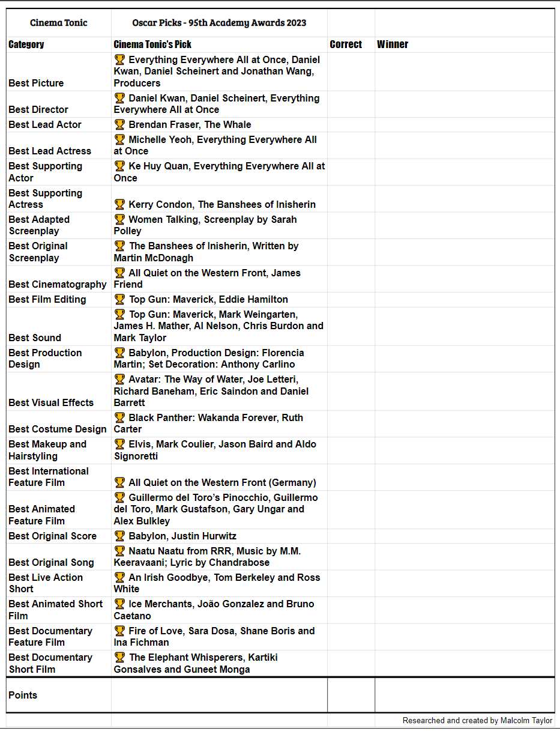
Task: Select the Best Director category cell
Action: tap(59, 104)
